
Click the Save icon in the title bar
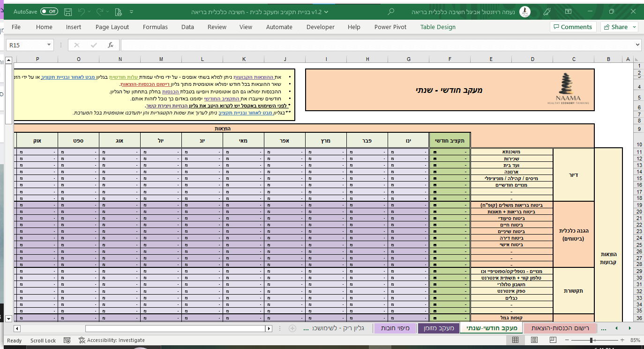(x=68, y=11)
